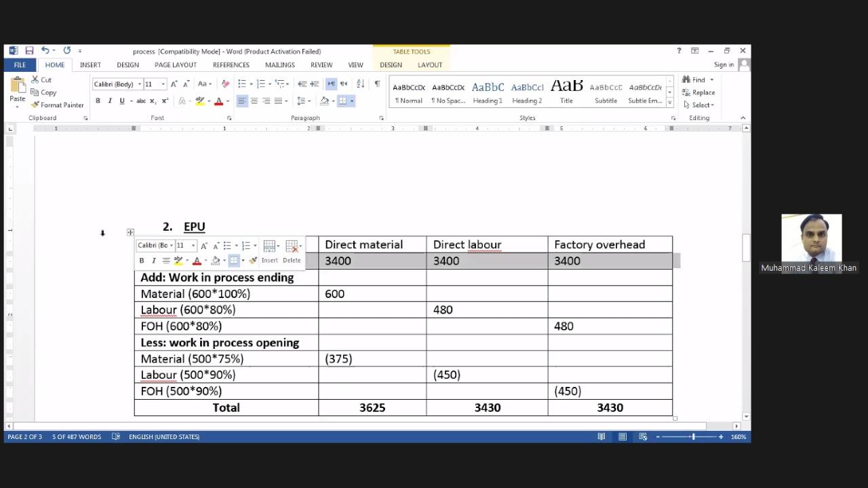The height and width of the screenshot is (488, 868).
Task: Expand the font color dropdown arrow
Action: [229, 100]
